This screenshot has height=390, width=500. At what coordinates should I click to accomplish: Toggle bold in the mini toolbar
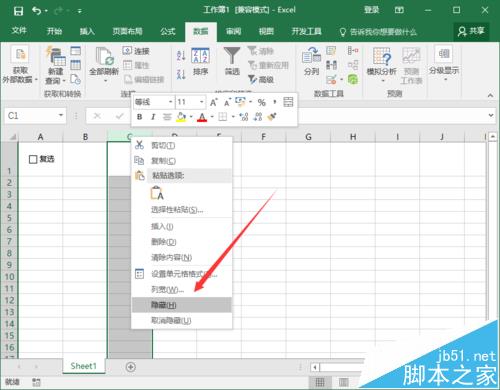coord(140,117)
